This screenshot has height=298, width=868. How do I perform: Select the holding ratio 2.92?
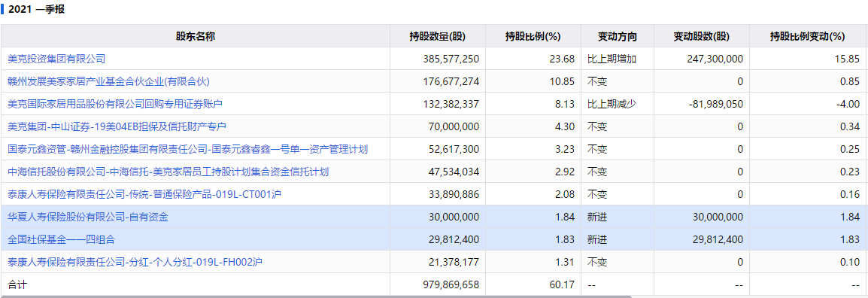[566, 172]
